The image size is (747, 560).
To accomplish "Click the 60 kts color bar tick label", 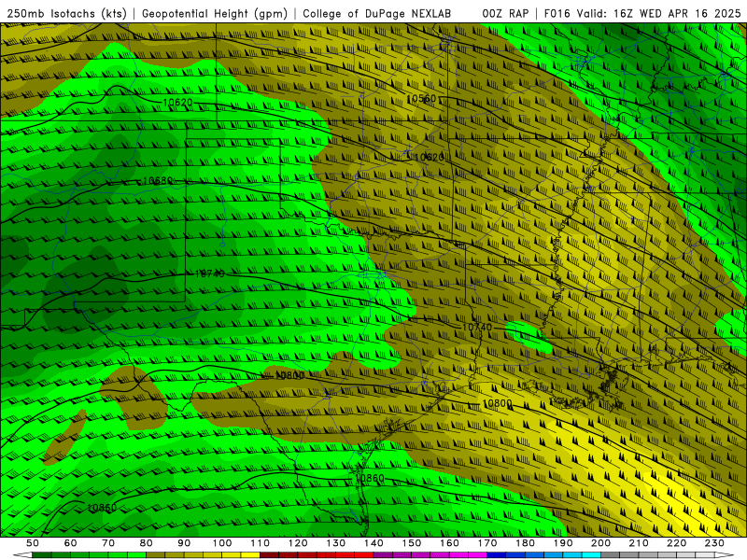I will point(71,543).
